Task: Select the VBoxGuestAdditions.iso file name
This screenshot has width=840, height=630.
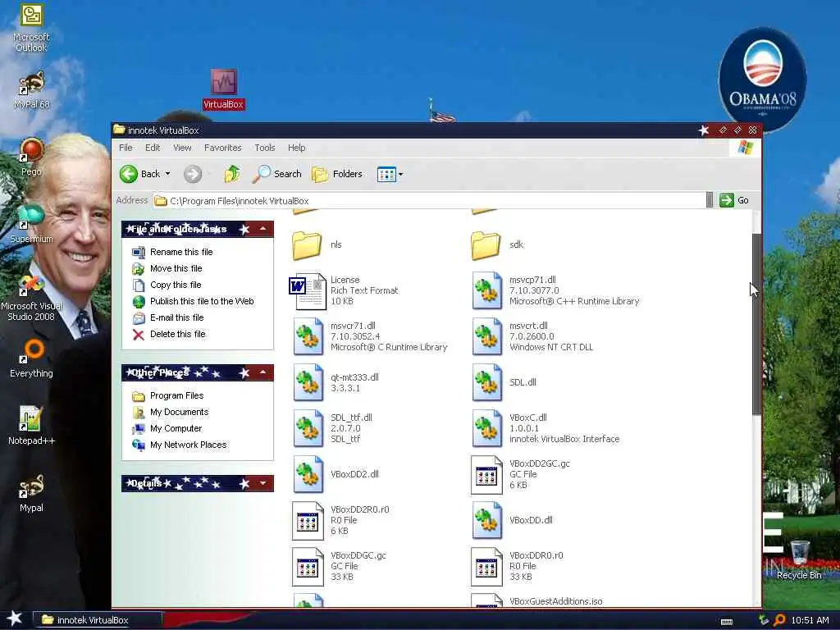Action: tap(555, 601)
